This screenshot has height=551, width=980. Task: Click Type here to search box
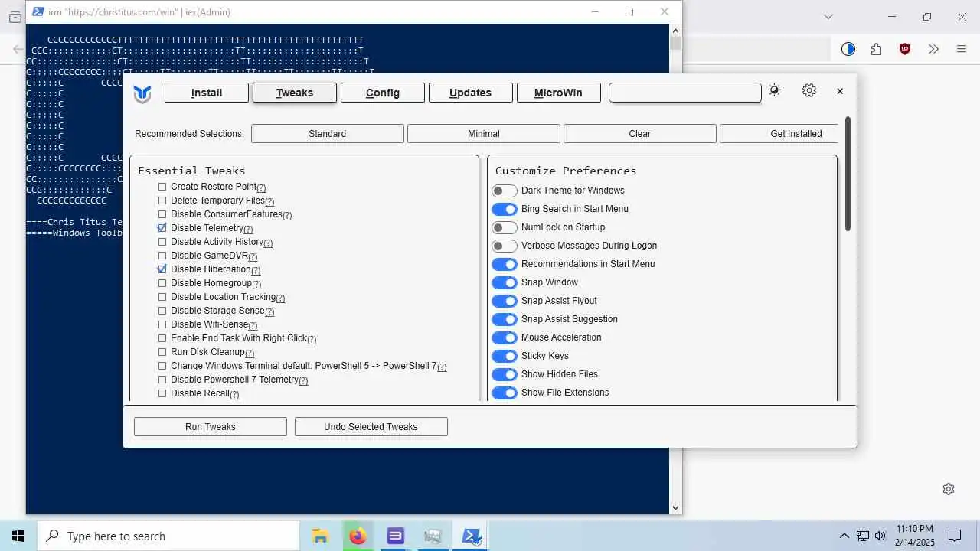[x=168, y=536]
